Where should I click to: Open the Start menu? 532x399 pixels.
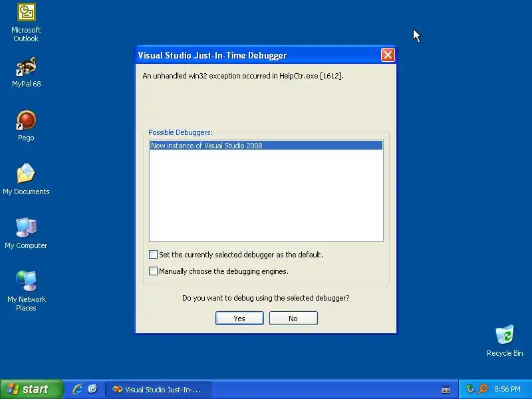[31, 389]
